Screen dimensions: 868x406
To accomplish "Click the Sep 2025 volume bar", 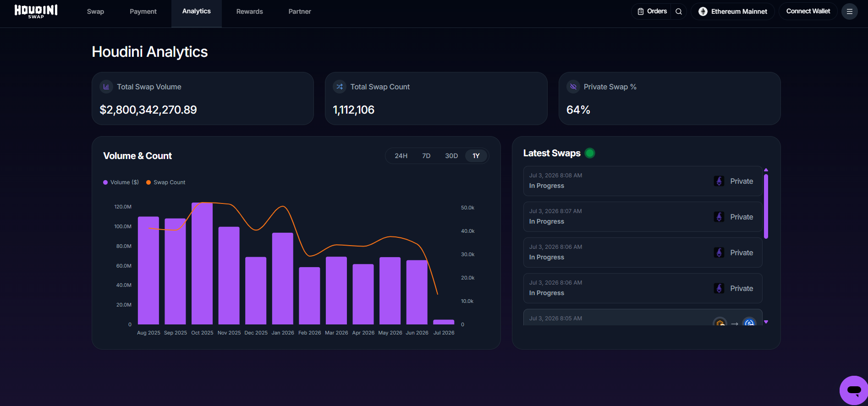I will 175,271.
